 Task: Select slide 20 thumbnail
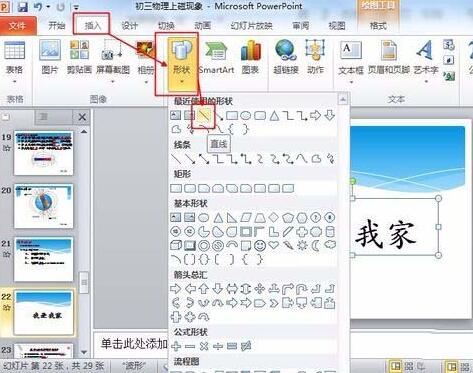coord(43,206)
